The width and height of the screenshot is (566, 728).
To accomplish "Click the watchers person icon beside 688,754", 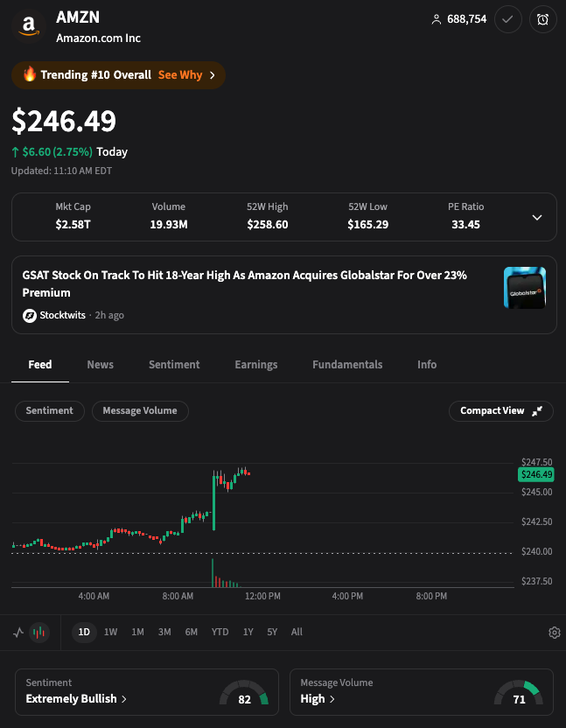I will point(436,19).
